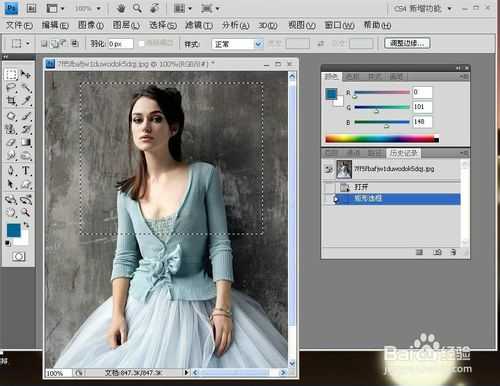Viewport: 500px width, 386px height.
Task: Toggle history brush source box beside 打开
Action: click(329, 187)
